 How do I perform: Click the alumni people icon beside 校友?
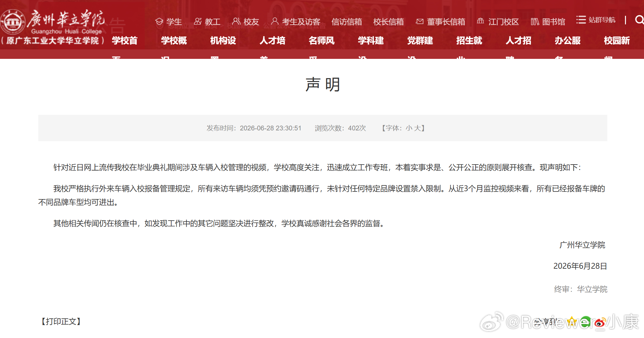click(x=236, y=21)
